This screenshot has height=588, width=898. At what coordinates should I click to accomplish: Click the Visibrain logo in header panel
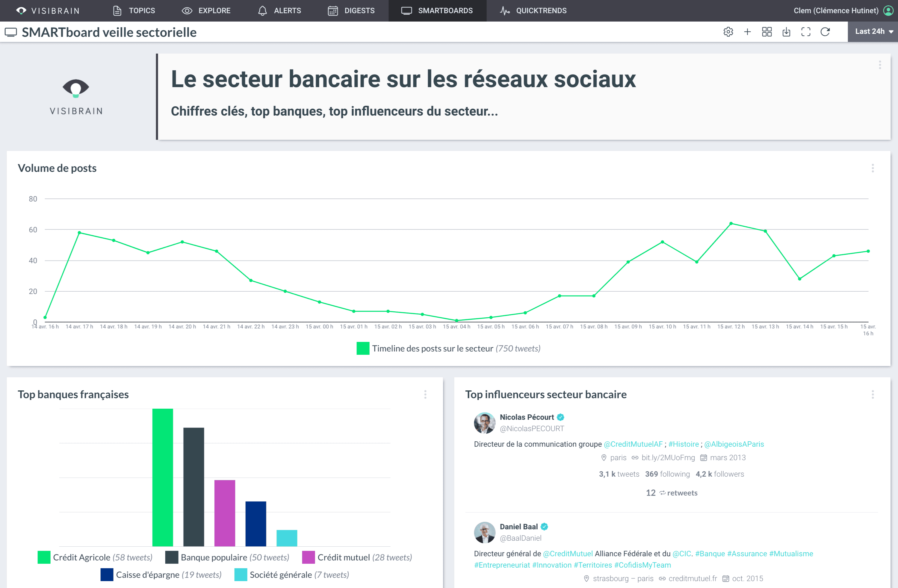pyautogui.click(x=76, y=97)
